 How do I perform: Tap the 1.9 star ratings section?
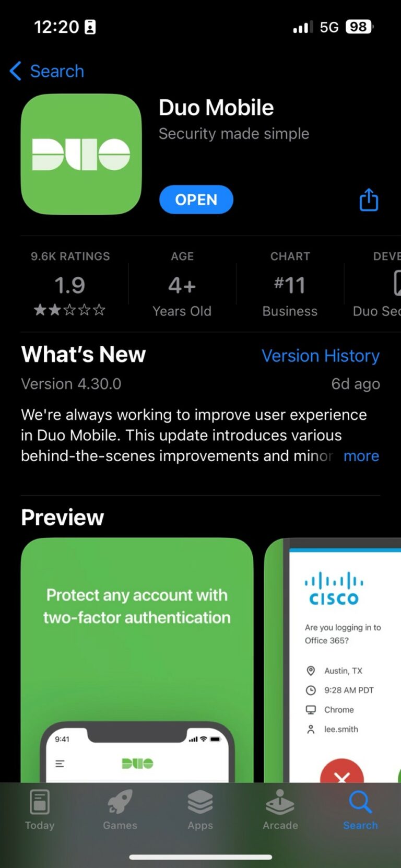pos(70,285)
